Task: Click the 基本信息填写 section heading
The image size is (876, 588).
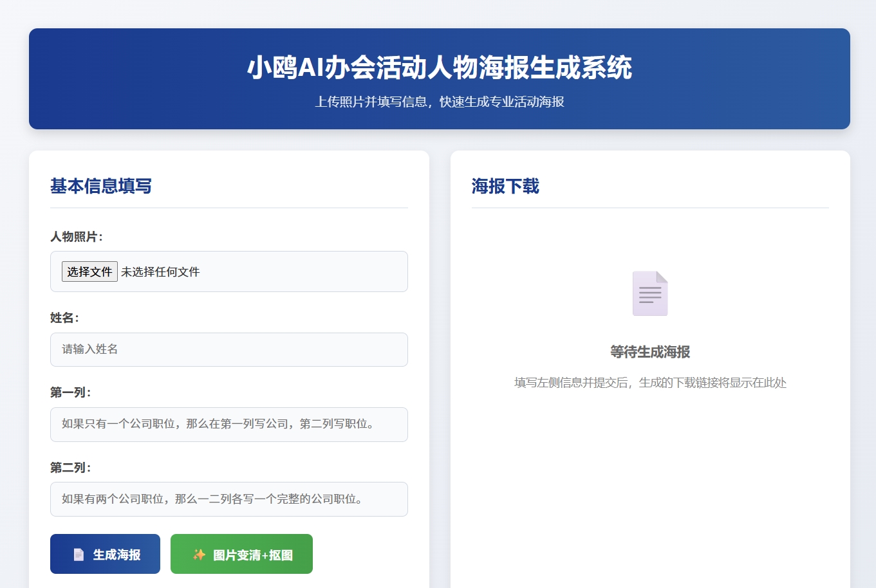Action: (101, 186)
